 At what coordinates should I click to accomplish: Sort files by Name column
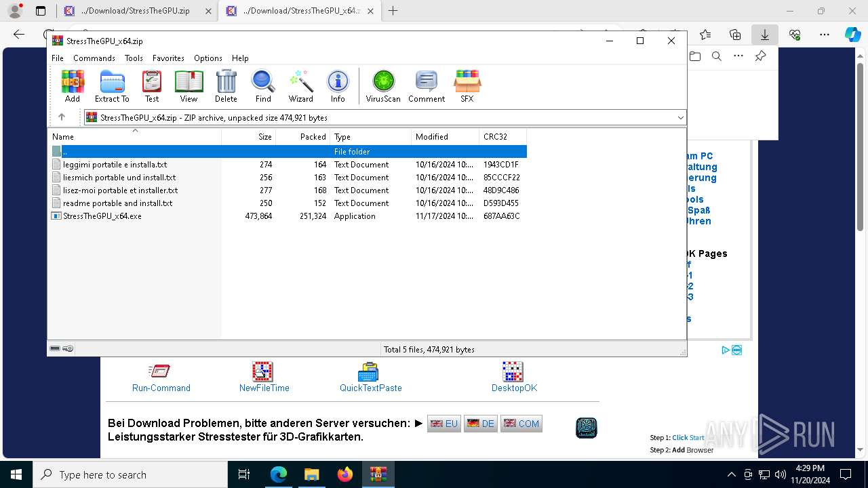pyautogui.click(x=134, y=137)
